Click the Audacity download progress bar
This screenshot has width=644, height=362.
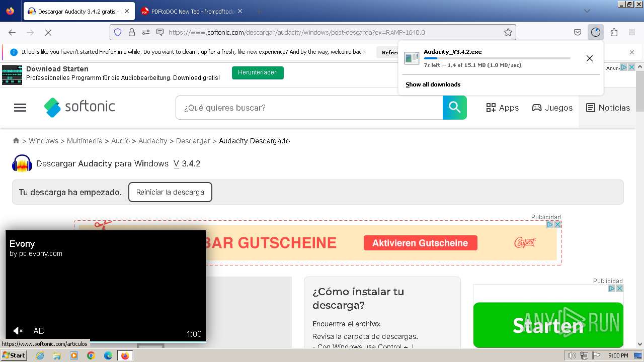coord(497,58)
